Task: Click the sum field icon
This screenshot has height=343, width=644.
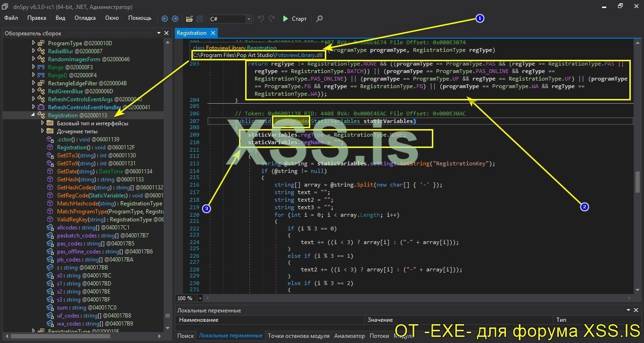Action: pyautogui.click(x=50, y=308)
